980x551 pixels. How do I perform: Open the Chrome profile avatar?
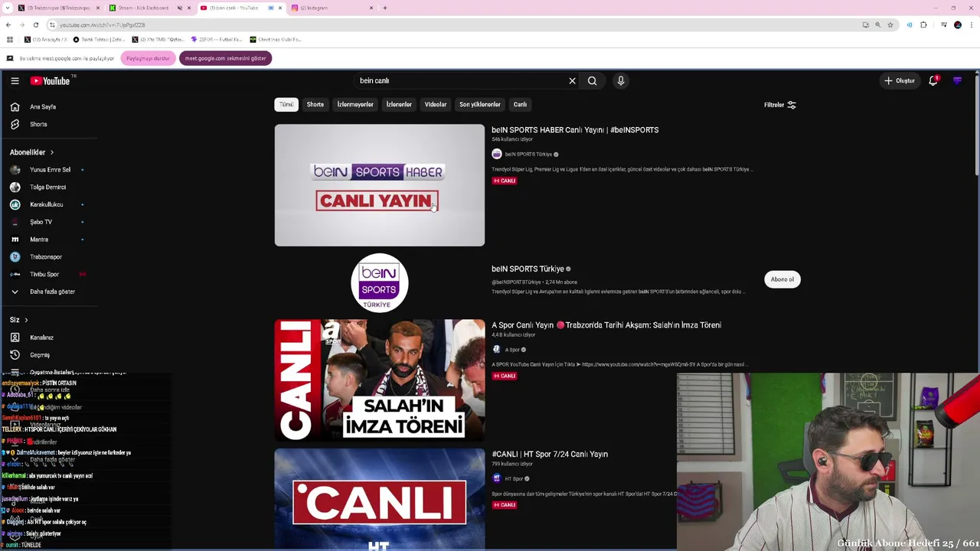pos(958,24)
